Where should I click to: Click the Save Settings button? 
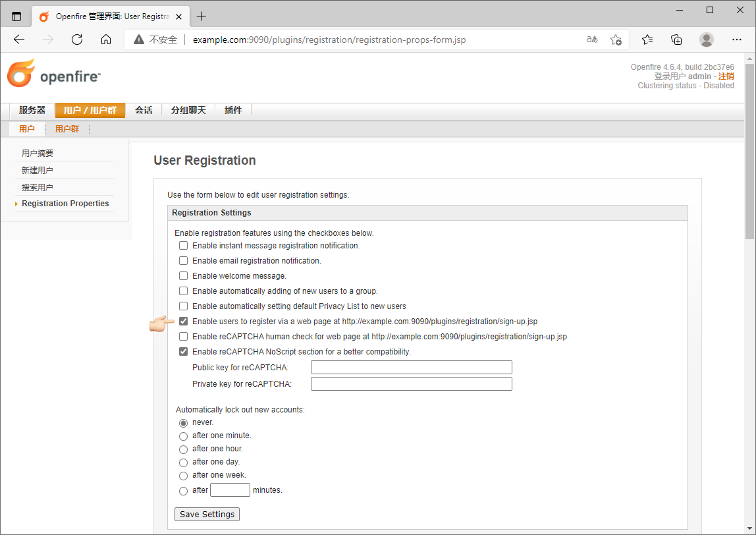point(207,515)
